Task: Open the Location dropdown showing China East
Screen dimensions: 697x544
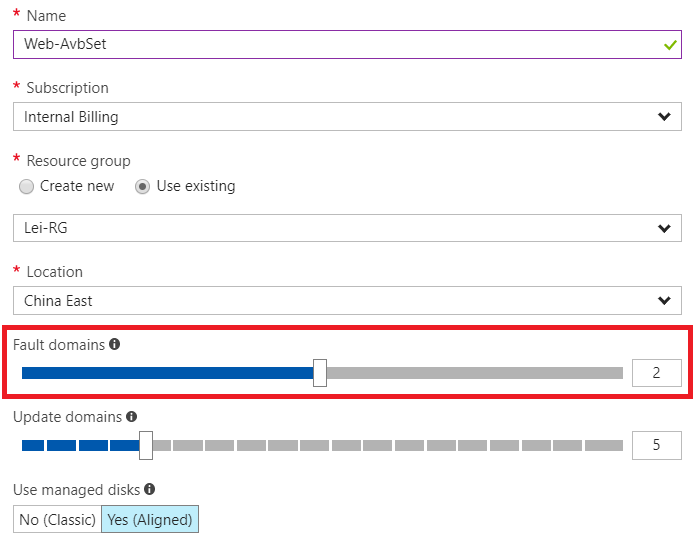Action: 347,300
